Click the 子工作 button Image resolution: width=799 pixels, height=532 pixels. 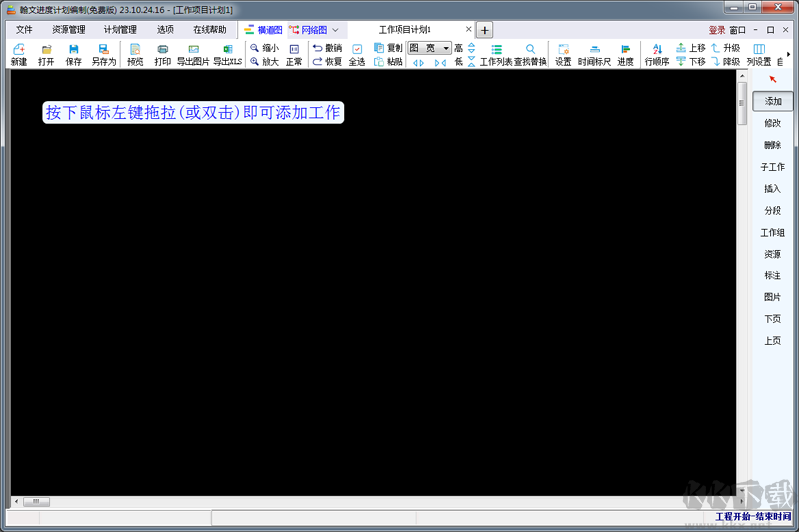773,167
